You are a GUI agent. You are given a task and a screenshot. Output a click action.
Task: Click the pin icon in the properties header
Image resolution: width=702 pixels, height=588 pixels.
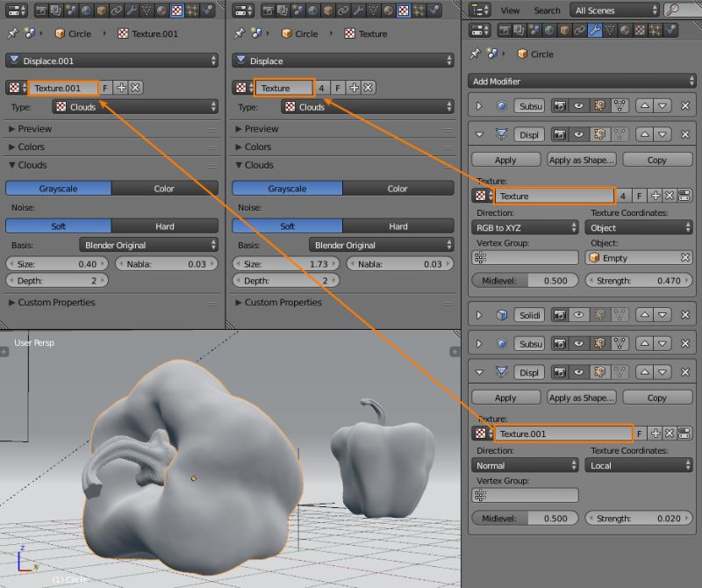(x=474, y=53)
